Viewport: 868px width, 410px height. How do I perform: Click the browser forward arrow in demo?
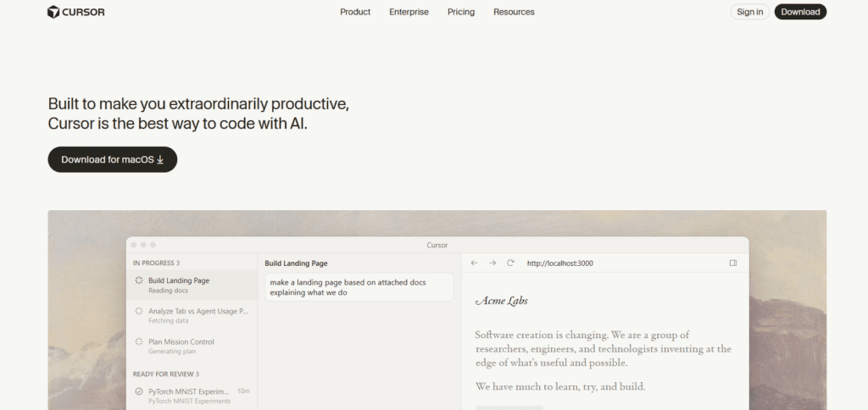492,263
